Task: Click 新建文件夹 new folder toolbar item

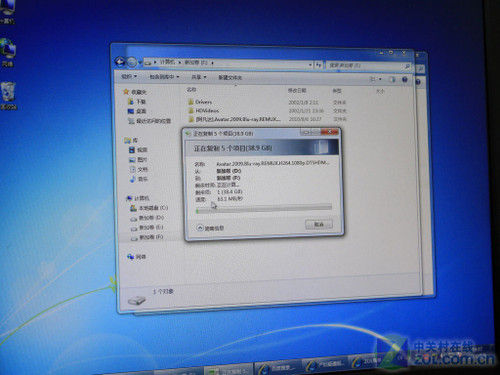Action: (x=230, y=77)
